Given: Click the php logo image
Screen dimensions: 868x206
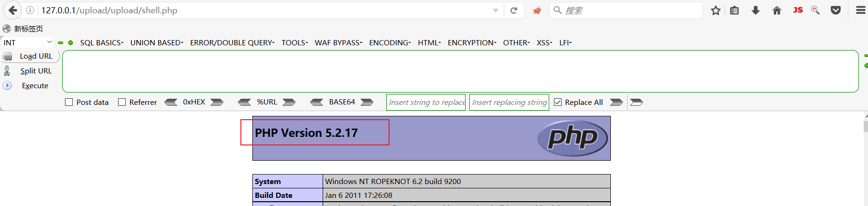Looking at the screenshot, I should pos(573,138).
